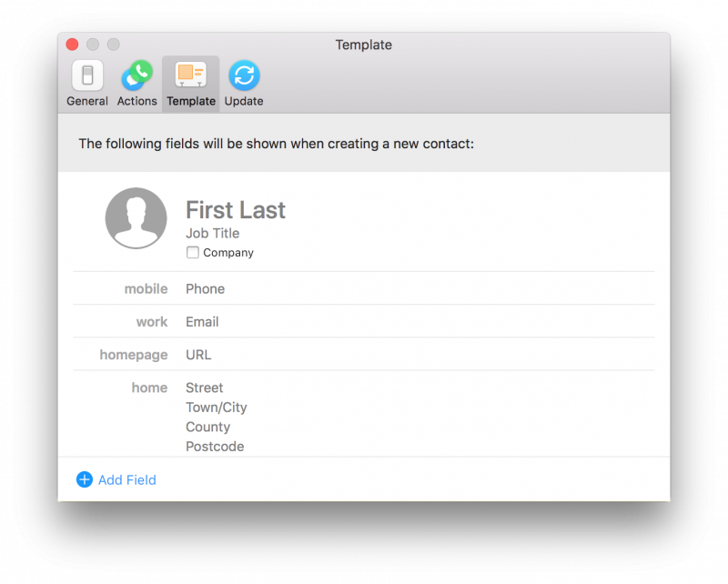
Task: Open the work email label dropdown
Action: tap(152, 322)
